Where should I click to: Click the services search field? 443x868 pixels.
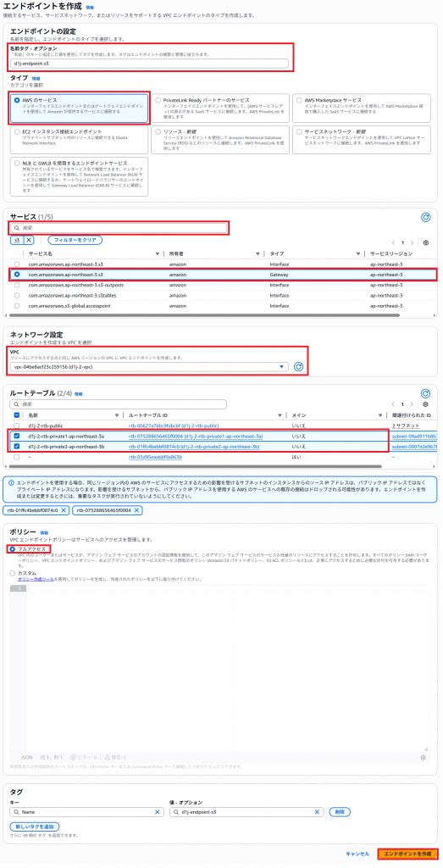(119, 227)
